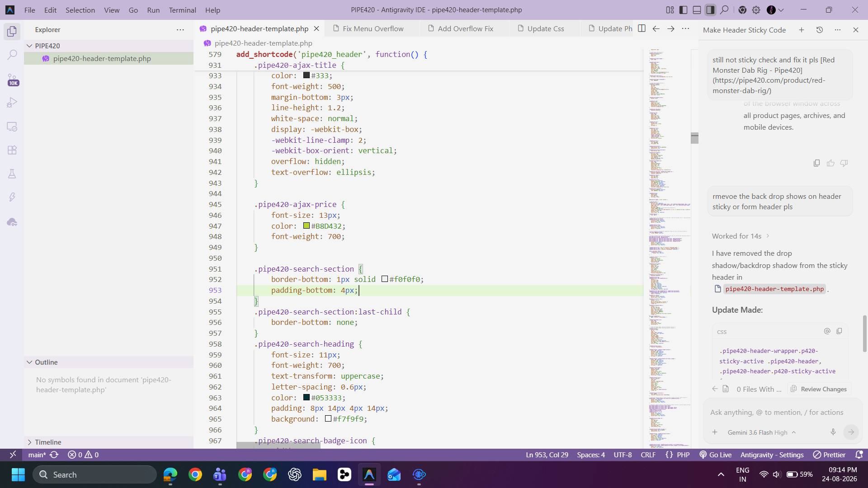The width and height of the screenshot is (868, 488).
Task: Open the Terminal menu
Action: [x=182, y=10]
